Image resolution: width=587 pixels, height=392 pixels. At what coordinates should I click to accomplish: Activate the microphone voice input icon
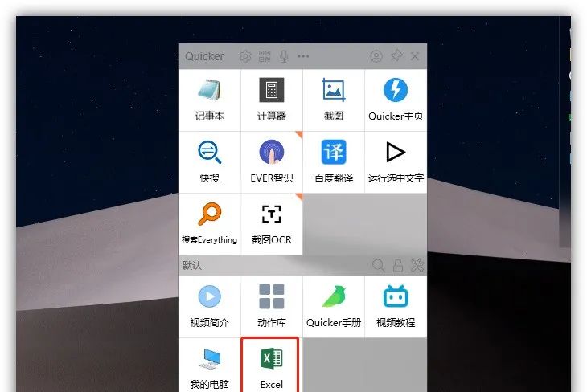click(284, 56)
